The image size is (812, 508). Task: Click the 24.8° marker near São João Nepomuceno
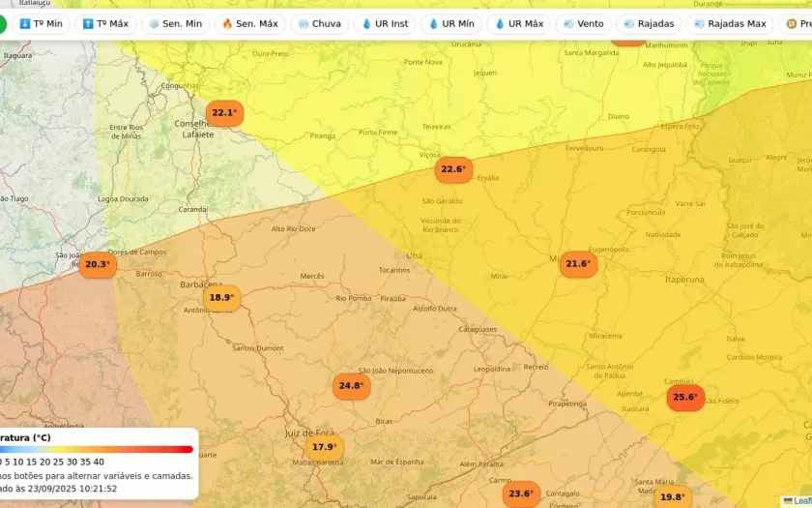coord(351,386)
